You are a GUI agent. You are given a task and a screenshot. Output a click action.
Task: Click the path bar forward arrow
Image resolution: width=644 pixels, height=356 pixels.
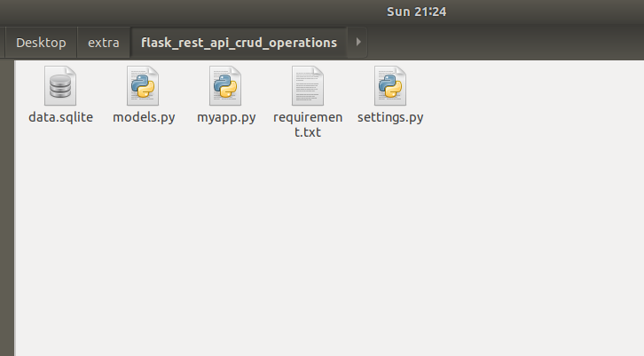(357, 42)
